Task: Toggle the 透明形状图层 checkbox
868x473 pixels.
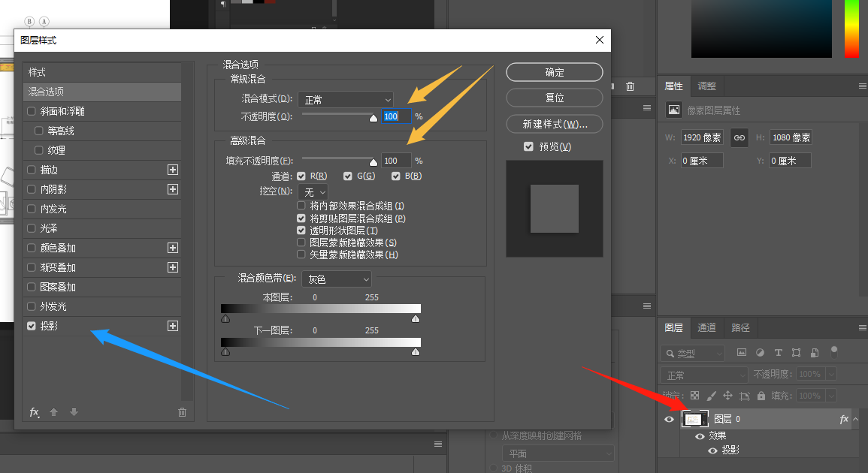Action: tap(301, 230)
